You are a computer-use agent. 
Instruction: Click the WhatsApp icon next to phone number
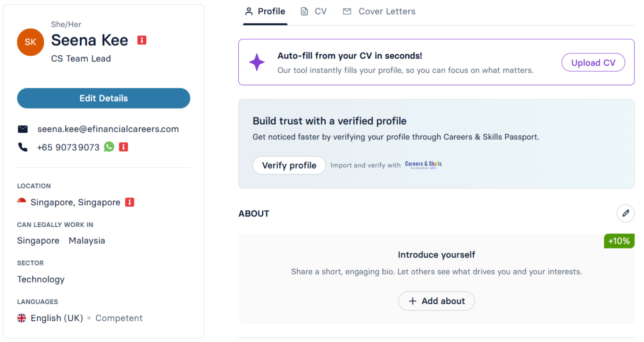click(109, 147)
